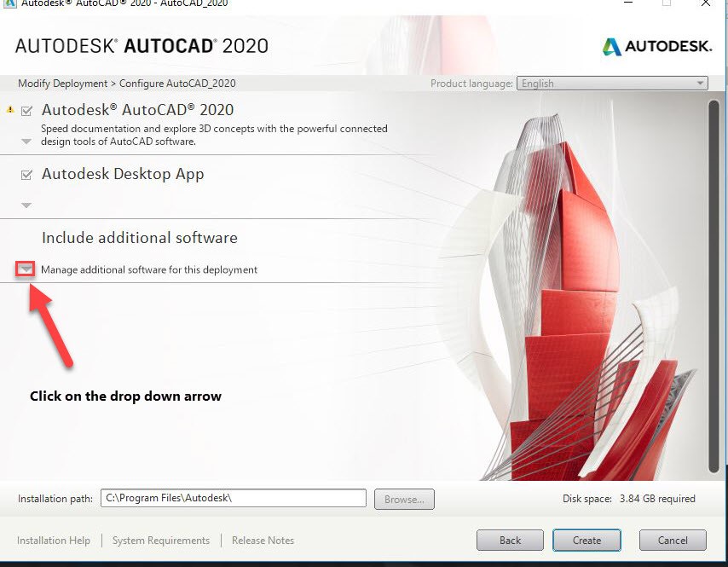The height and width of the screenshot is (567, 728).
Task: Click the Browse... button
Action: tap(404, 499)
